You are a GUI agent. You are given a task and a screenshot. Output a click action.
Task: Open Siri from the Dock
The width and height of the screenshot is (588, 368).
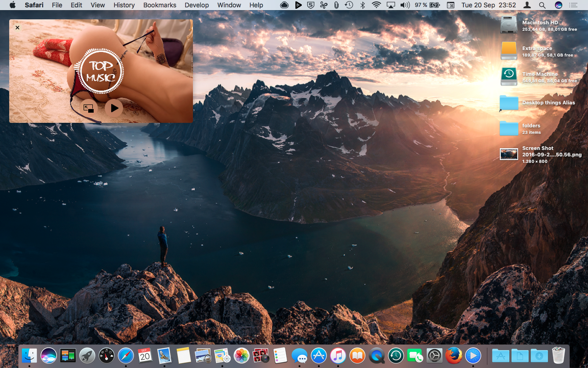[x=49, y=355]
